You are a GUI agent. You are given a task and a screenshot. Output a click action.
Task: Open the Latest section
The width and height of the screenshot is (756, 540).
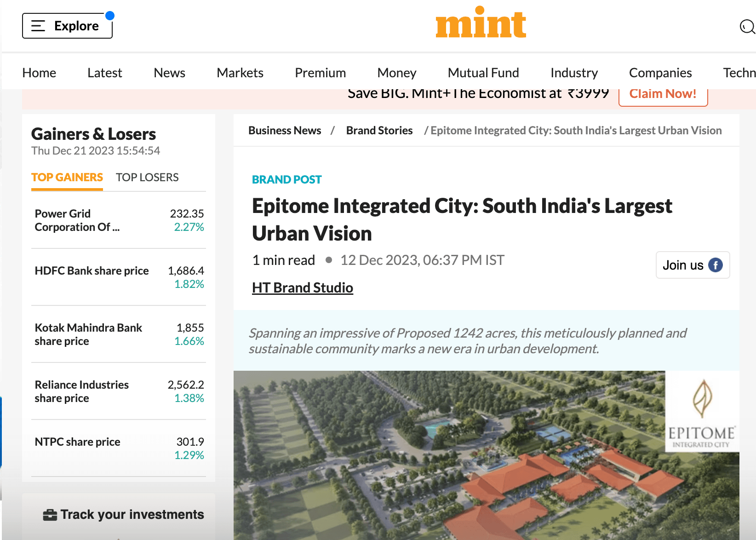tap(105, 73)
